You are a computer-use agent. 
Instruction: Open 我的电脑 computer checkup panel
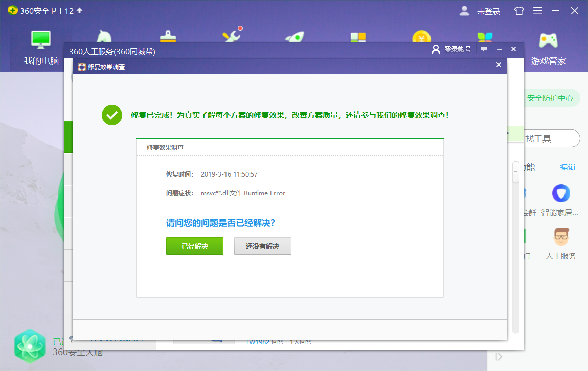40,40
